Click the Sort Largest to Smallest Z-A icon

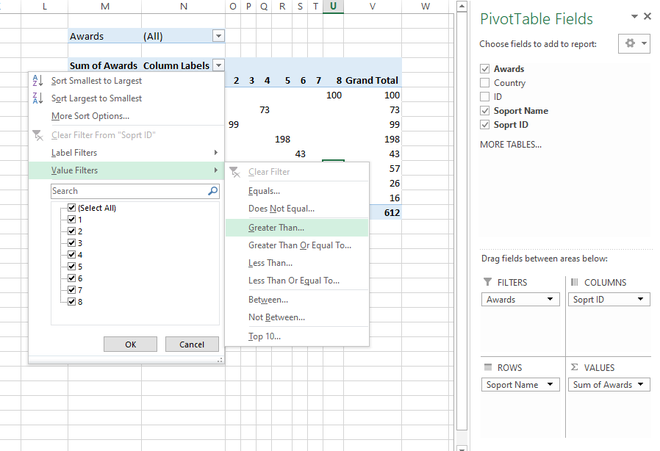tap(37, 98)
